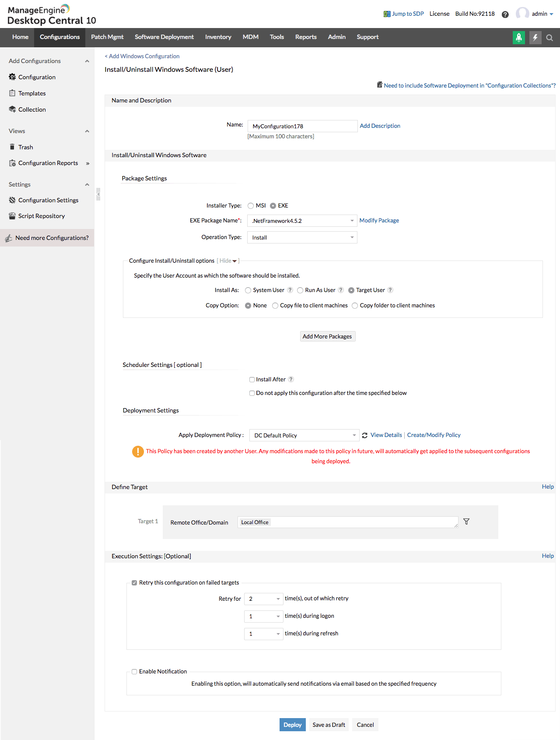Select Copy folder to client machines
This screenshot has width=560, height=740.
(355, 306)
